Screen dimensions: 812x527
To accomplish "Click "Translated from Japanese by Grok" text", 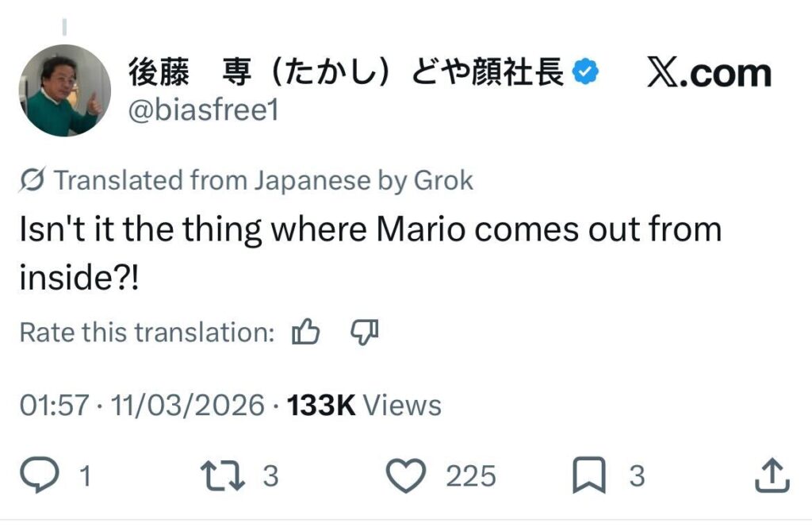I will point(263,181).
